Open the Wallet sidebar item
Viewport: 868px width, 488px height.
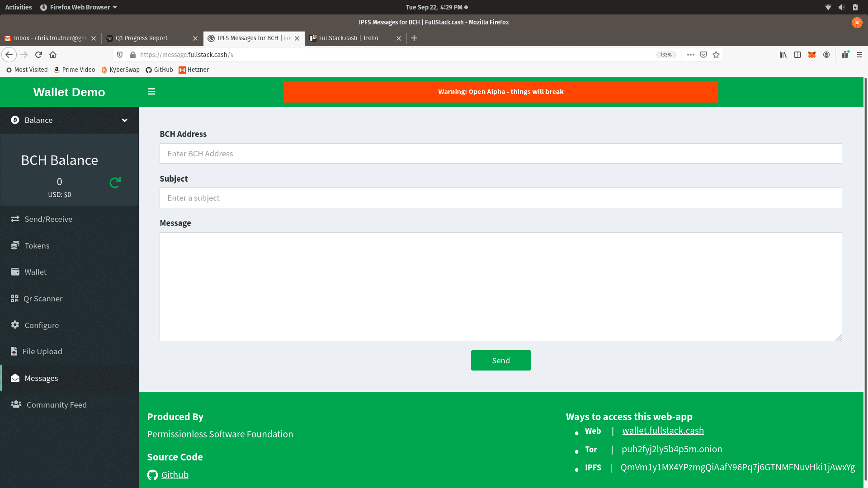pos(35,272)
